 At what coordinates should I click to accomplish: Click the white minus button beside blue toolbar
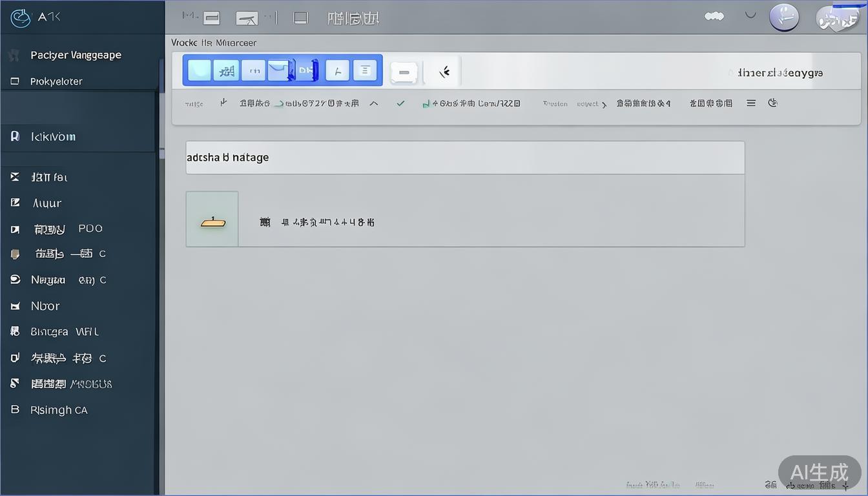coord(404,72)
